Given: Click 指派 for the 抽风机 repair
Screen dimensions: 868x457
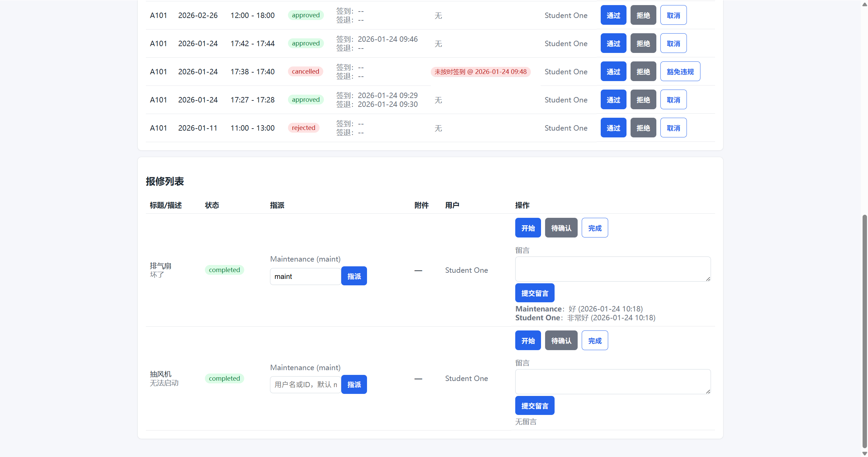Looking at the screenshot, I should click(353, 385).
